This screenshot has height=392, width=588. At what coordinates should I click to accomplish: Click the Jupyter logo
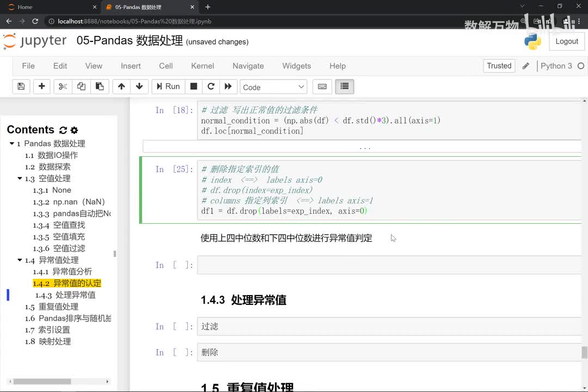(x=35, y=40)
